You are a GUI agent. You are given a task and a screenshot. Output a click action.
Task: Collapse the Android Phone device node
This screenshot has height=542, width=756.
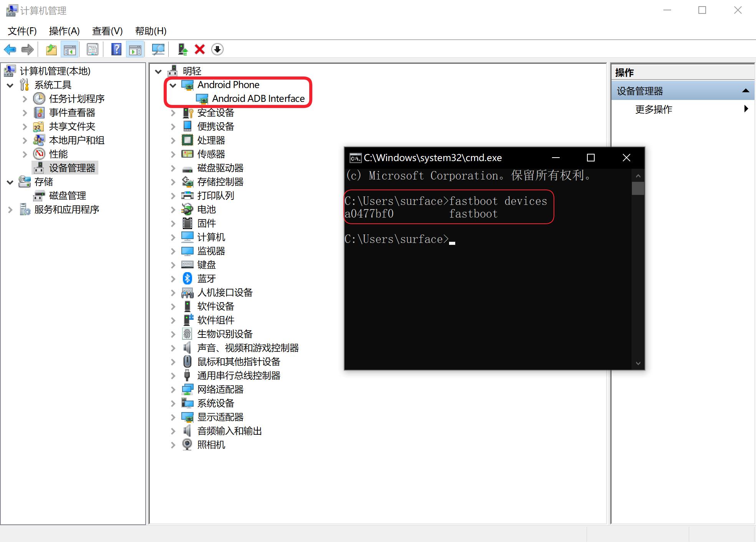(x=173, y=85)
